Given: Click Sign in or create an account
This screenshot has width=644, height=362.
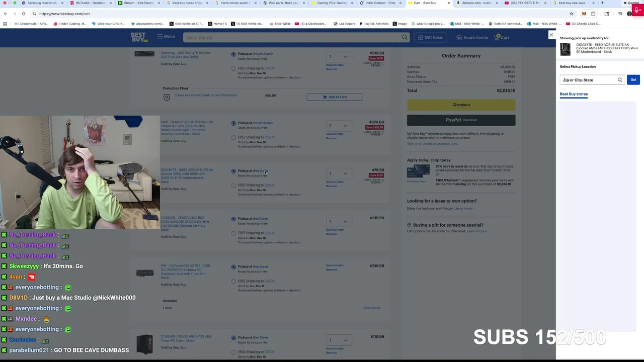Looking at the screenshot, I should pos(432,144).
